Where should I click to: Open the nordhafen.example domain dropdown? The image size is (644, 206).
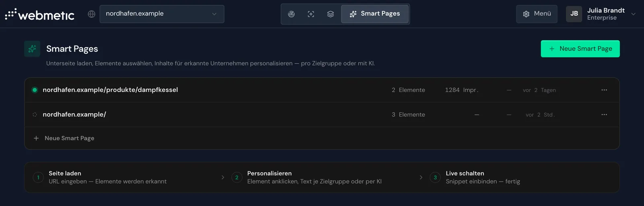(x=162, y=14)
